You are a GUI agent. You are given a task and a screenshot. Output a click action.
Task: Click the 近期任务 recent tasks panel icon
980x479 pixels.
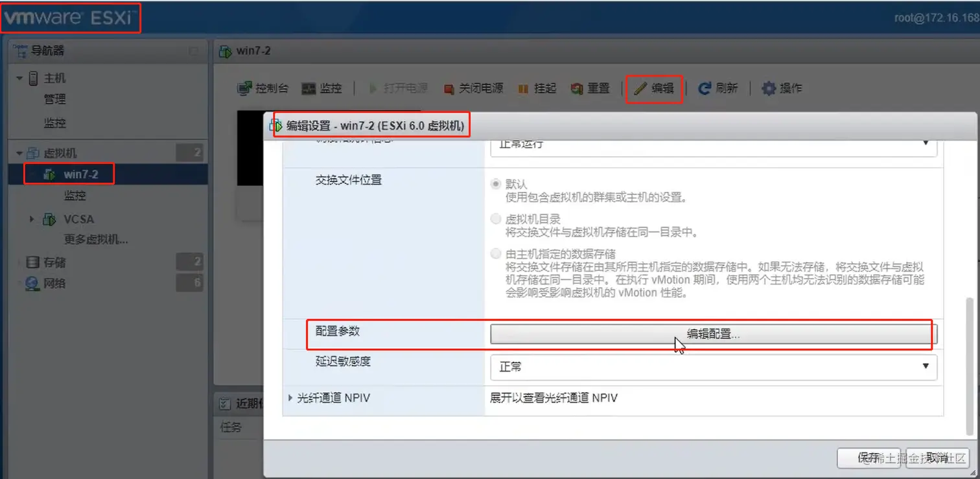(225, 404)
